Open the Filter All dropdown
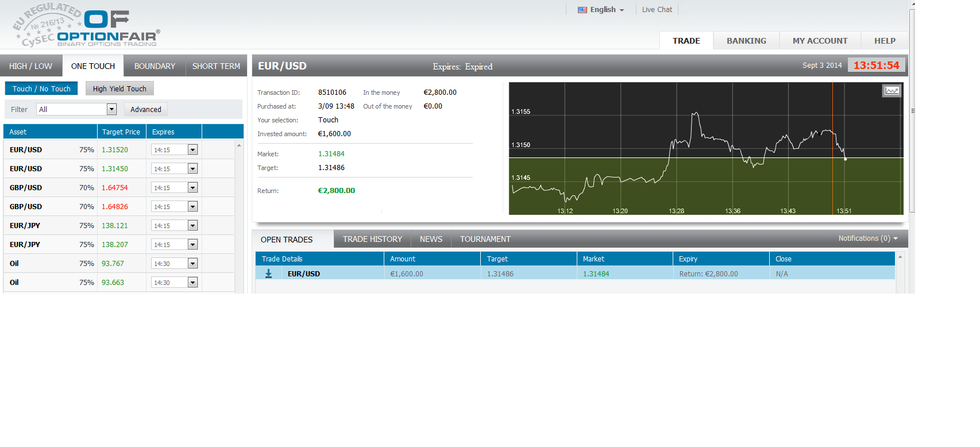 [76, 109]
